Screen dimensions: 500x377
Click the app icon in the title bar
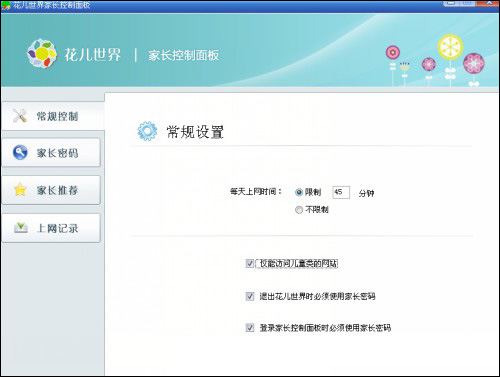pos(6,6)
